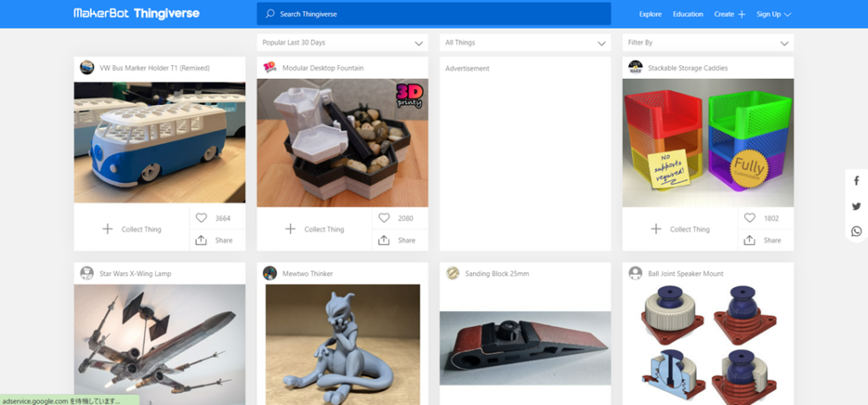The height and width of the screenshot is (405, 868).
Task: Click the Stackable Storage Caddies author avatar
Action: point(635,68)
